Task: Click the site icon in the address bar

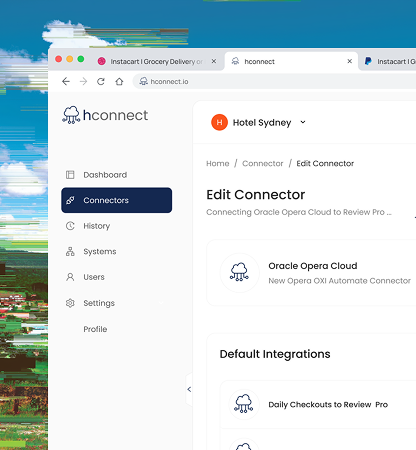Action: (x=143, y=81)
